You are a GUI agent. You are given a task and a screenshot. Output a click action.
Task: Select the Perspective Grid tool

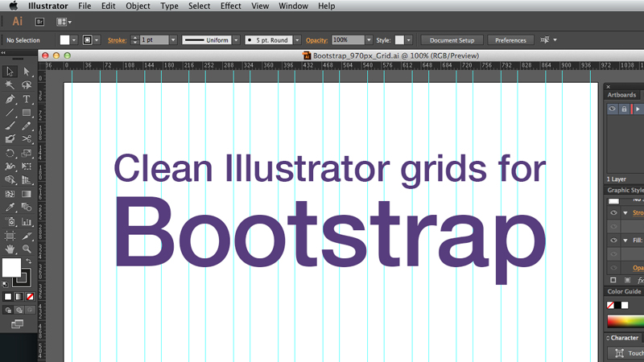click(27, 179)
